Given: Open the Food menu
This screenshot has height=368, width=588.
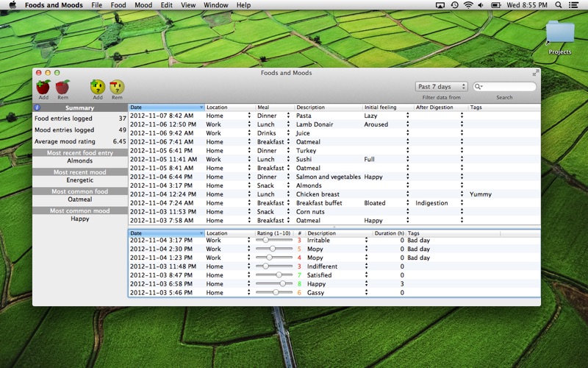Looking at the screenshot, I should [x=118, y=5].
